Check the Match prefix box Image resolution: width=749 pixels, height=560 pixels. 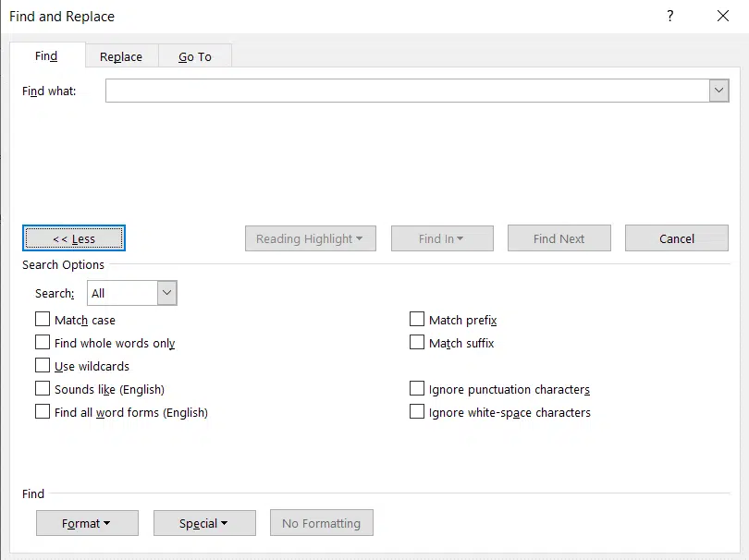click(417, 319)
